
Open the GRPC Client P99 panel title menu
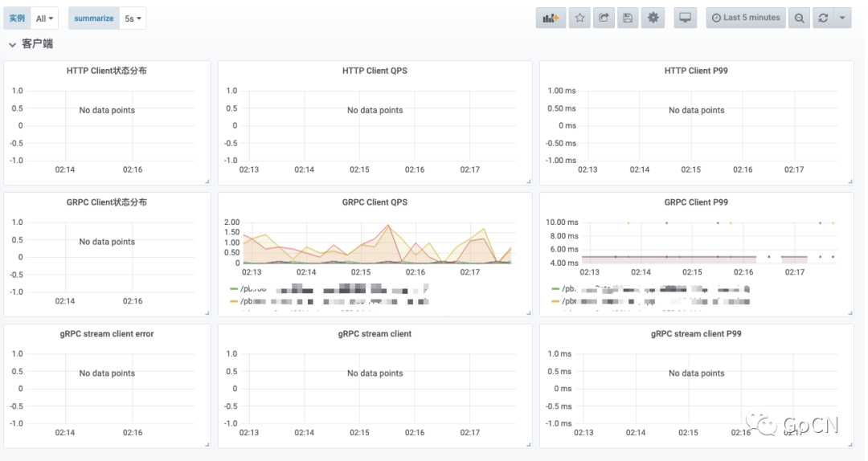[696, 202]
